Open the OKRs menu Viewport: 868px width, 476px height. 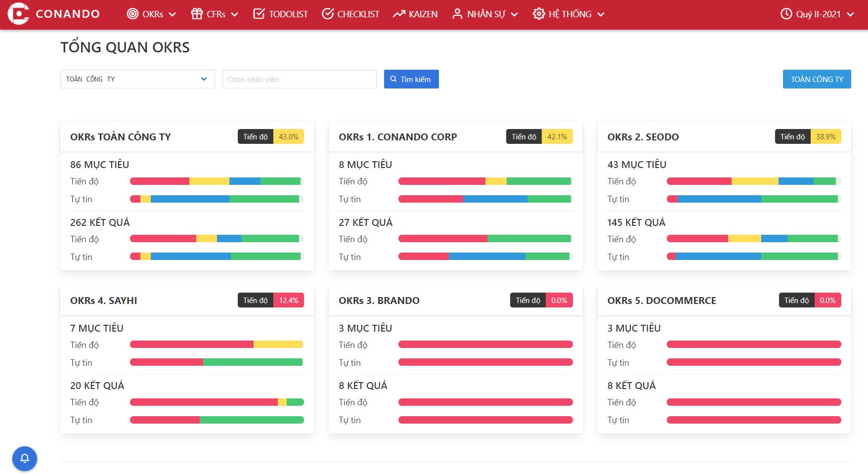pos(151,14)
